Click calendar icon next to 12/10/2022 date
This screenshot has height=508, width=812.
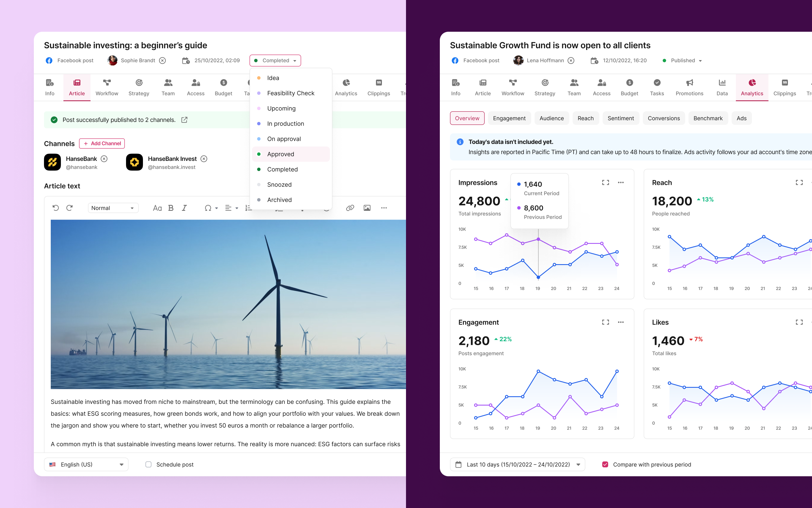[594, 60]
